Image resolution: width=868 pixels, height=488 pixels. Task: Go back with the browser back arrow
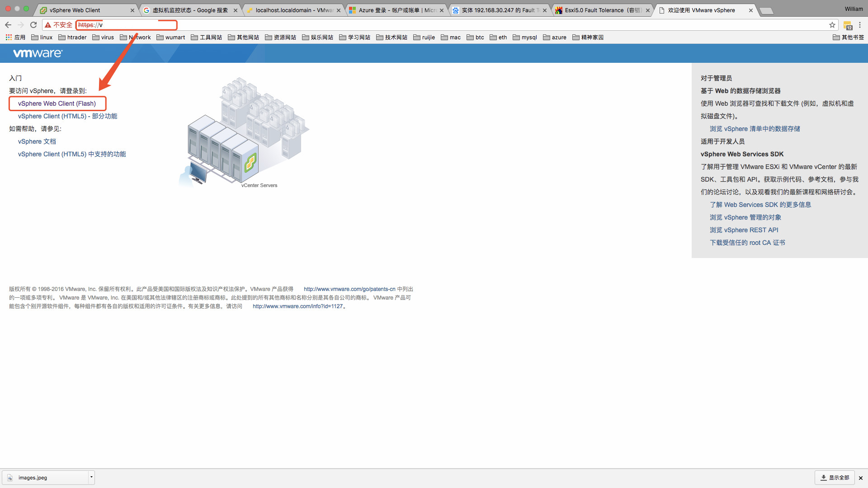8,25
